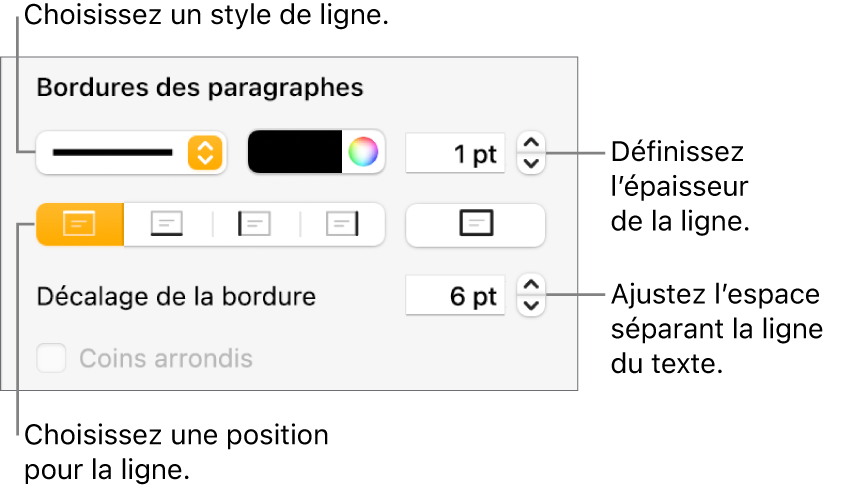Click the Décalage de la bordure label
This screenshot has height=497, width=841.
click(x=176, y=297)
